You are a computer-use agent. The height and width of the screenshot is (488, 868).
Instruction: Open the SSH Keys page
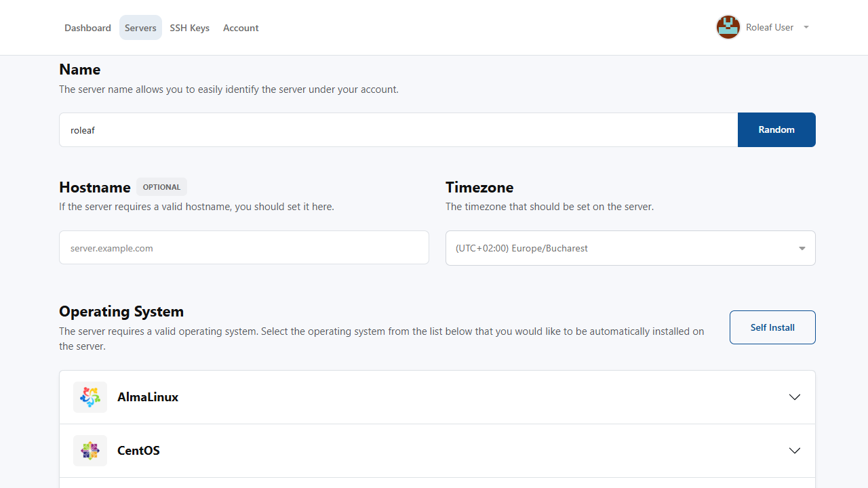point(189,28)
